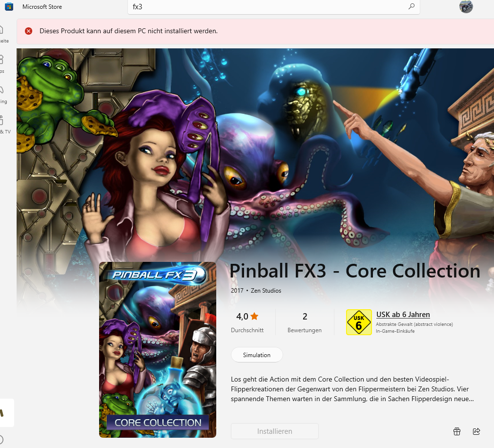
Task: Click the USK 6 rating badge
Action: pyautogui.click(x=359, y=322)
